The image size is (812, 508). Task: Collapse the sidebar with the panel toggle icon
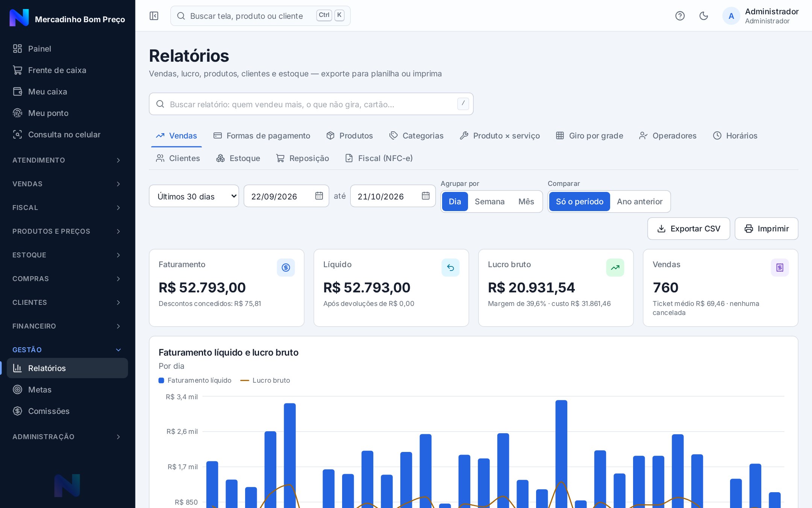pyautogui.click(x=154, y=16)
